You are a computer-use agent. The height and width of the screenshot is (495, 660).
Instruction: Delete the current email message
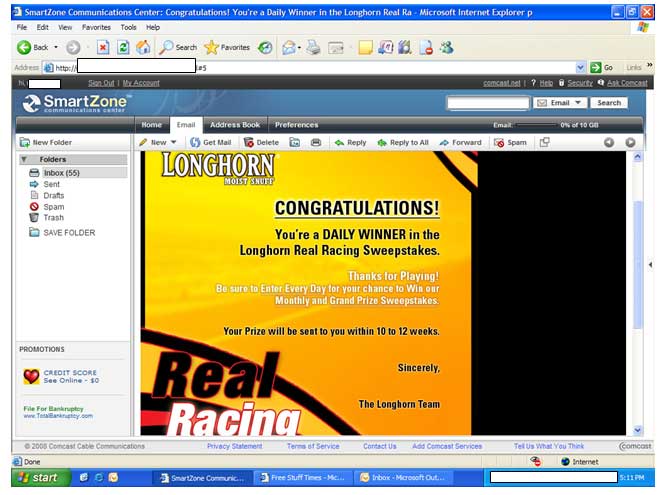(x=261, y=143)
